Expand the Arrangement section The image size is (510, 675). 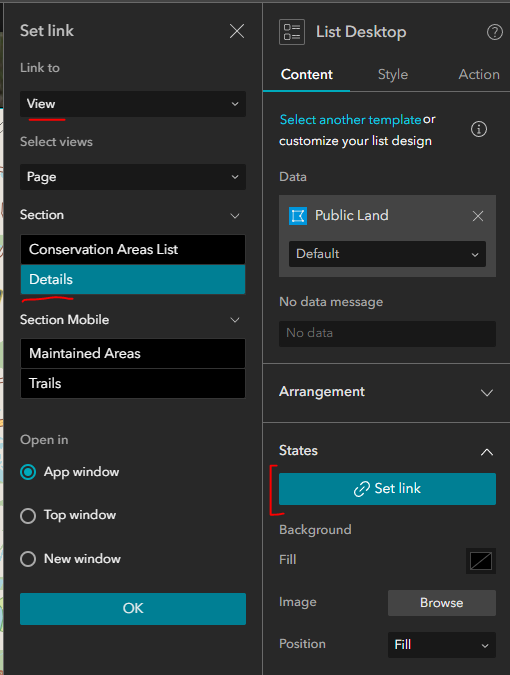tap(386, 392)
